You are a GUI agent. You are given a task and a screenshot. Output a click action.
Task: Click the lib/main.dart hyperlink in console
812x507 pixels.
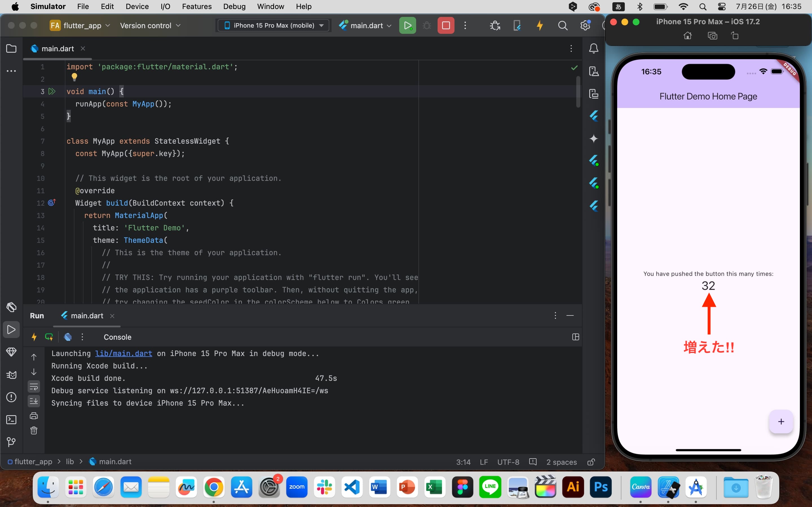coord(123,353)
